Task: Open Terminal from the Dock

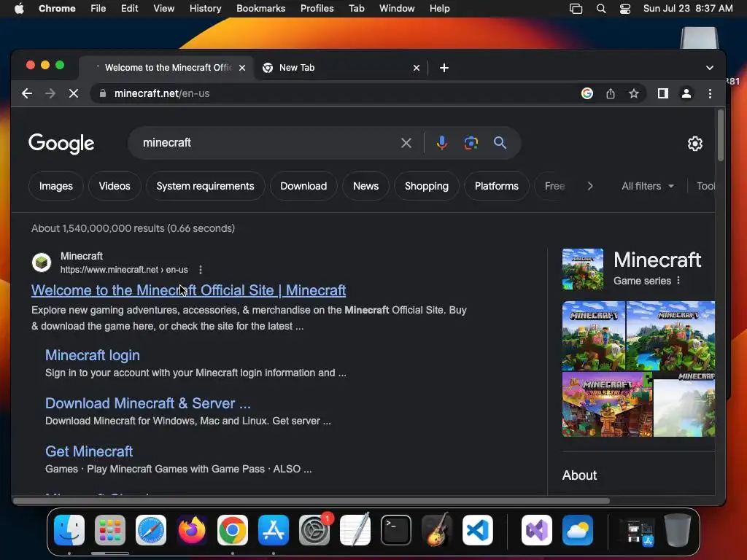Action: (396, 530)
